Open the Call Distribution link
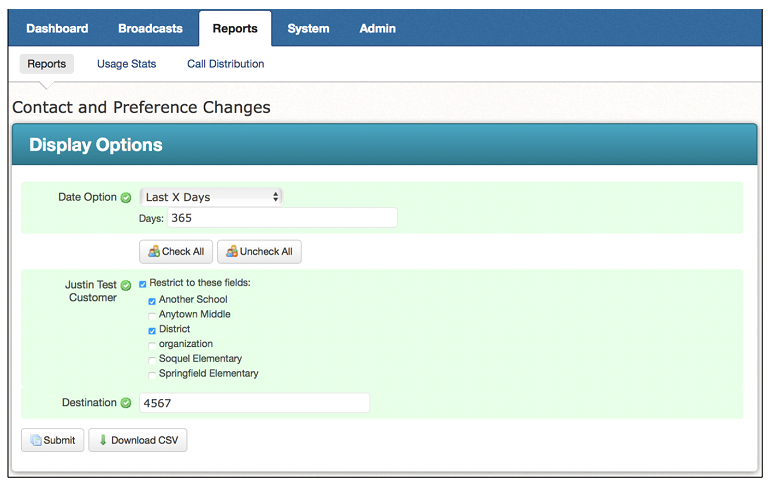772x493 pixels. coord(225,64)
